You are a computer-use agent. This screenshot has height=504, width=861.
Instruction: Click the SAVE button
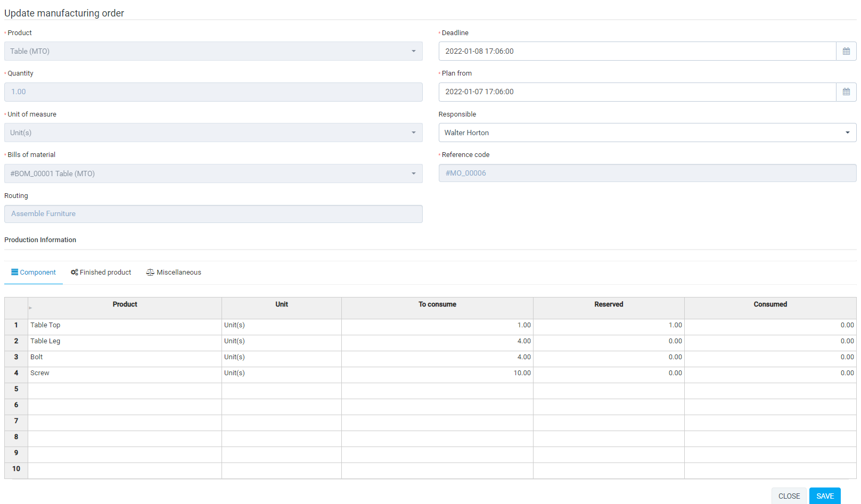point(825,495)
